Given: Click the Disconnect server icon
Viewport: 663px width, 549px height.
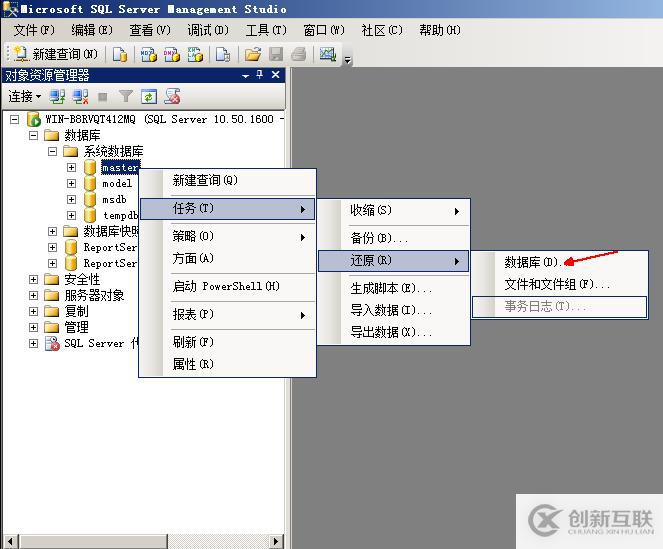Looking at the screenshot, I should [x=80, y=97].
